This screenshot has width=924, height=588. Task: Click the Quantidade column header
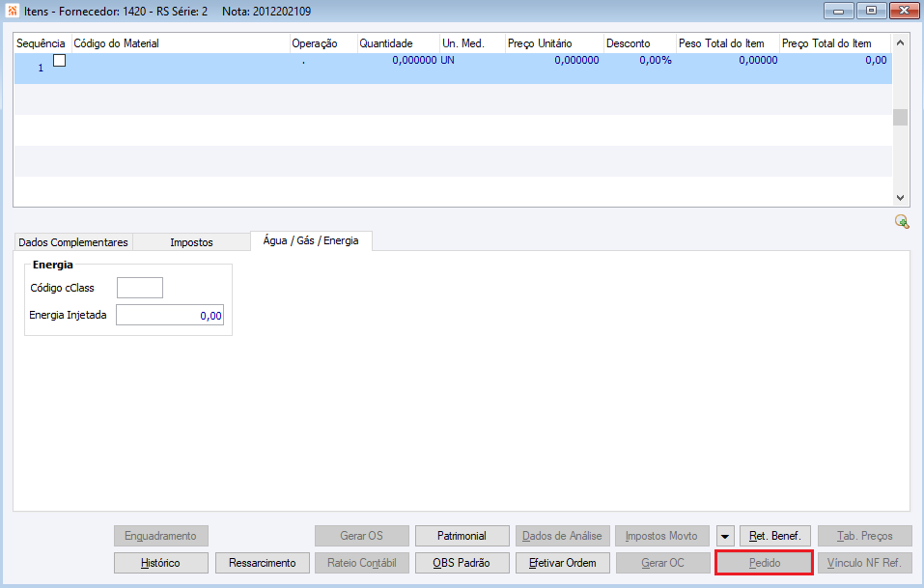[x=399, y=43]
